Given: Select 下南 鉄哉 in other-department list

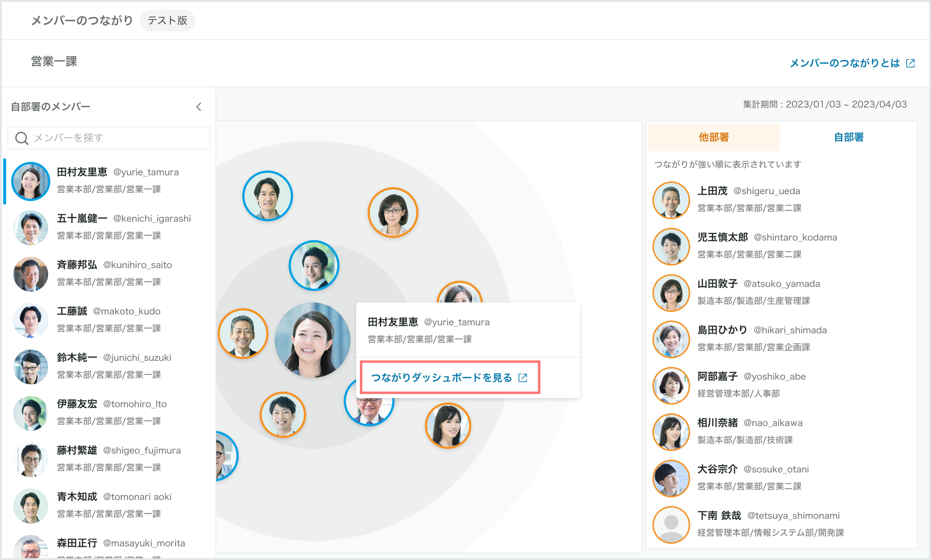Looking at the screenshot, I should pyautogui.click(x=781, y=525).
